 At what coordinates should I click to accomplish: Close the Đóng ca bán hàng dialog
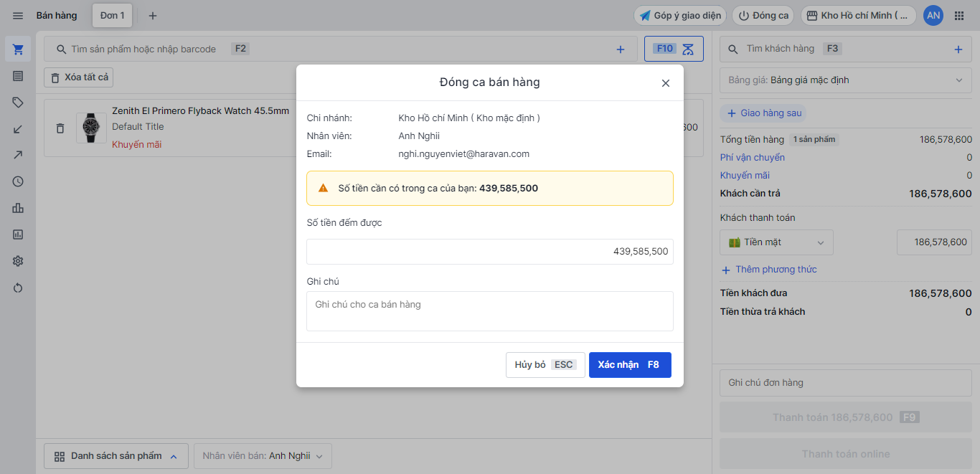click(x=665, y=83)
